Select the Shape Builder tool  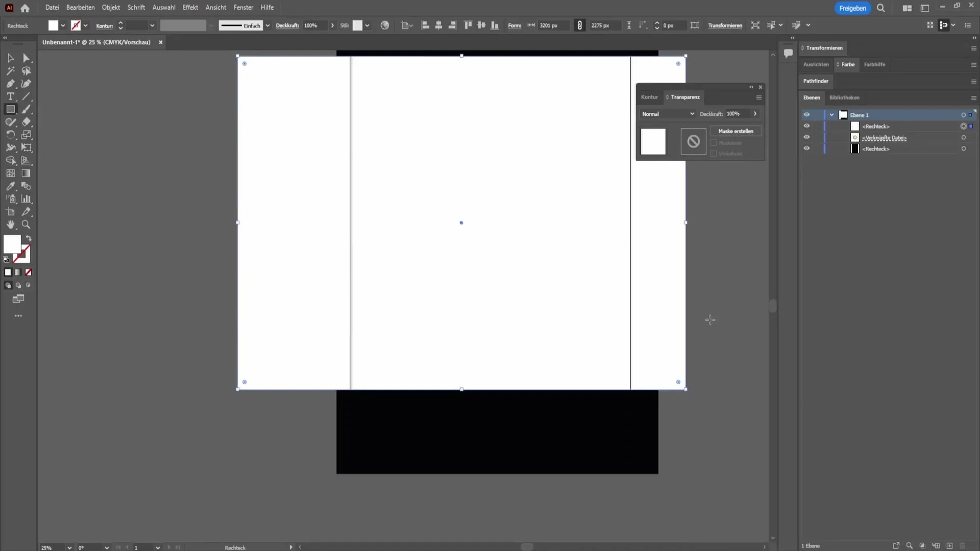click(x=10, y=160)
